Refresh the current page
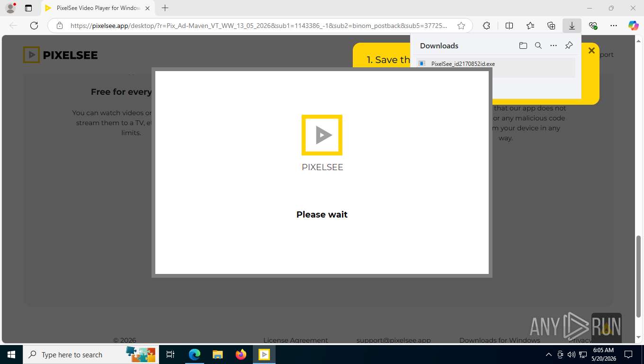This screenshot has width=644, height=364. click(x=34, y=26)
